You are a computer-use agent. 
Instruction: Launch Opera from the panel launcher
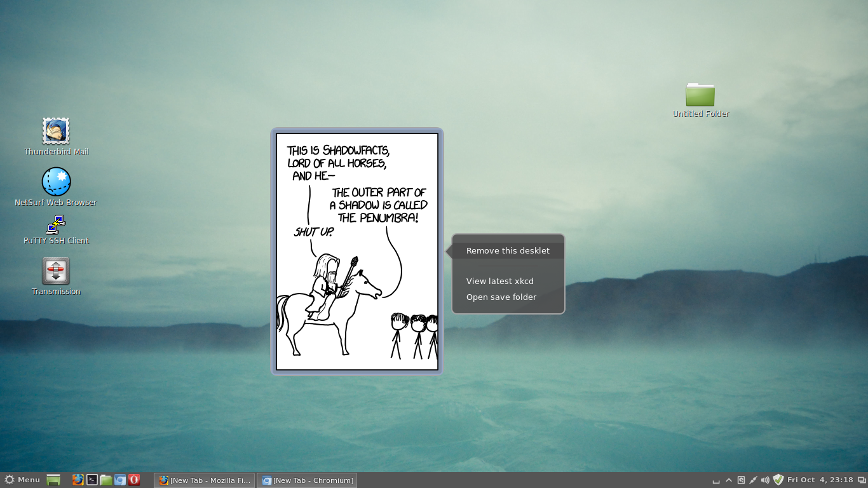coord(134,480)
